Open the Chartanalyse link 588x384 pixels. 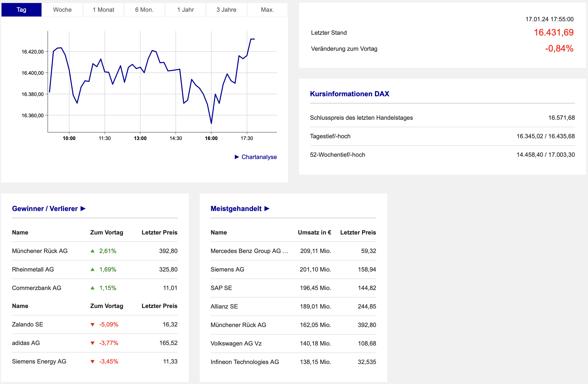click(x=259, y=157)
